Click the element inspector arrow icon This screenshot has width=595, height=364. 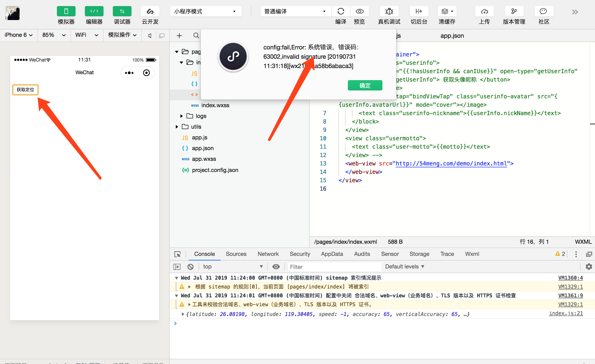[177, 254]
